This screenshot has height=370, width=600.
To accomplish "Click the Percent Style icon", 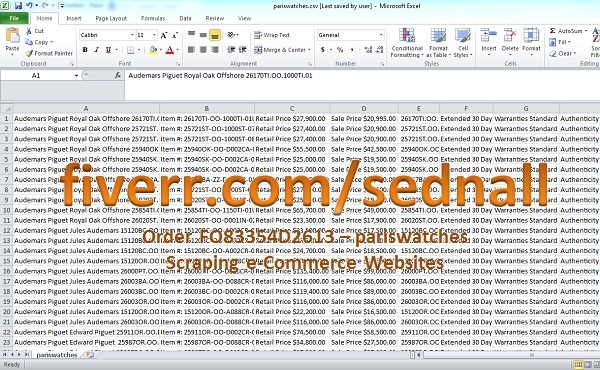I will coord(340,50).
